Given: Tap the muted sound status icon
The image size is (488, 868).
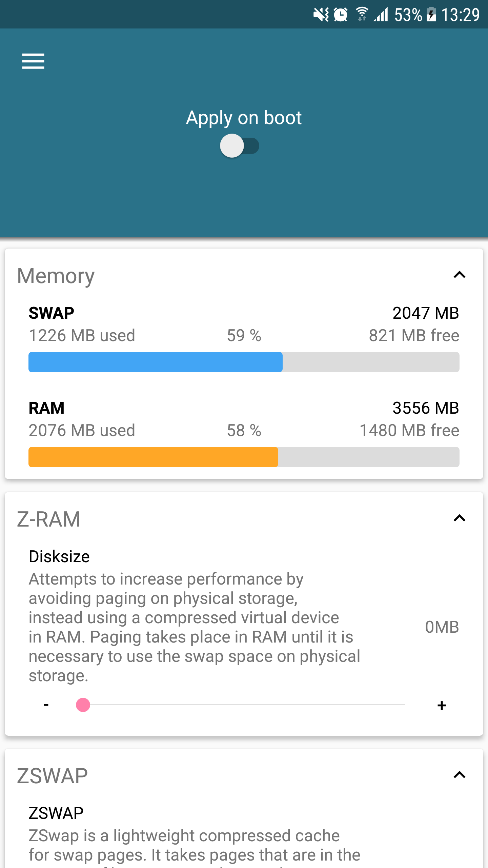Looking at the screenshot, I should click(x=321, y=15).
